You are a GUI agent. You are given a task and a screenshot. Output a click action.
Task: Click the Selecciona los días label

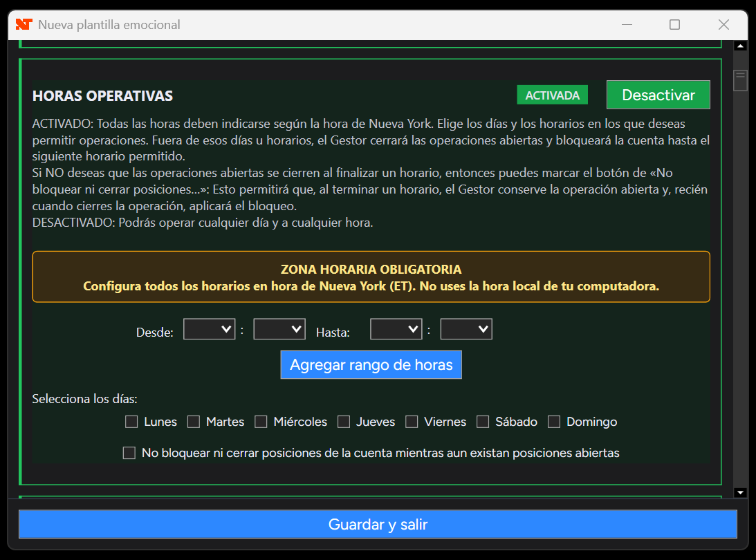tap(85, 399)
